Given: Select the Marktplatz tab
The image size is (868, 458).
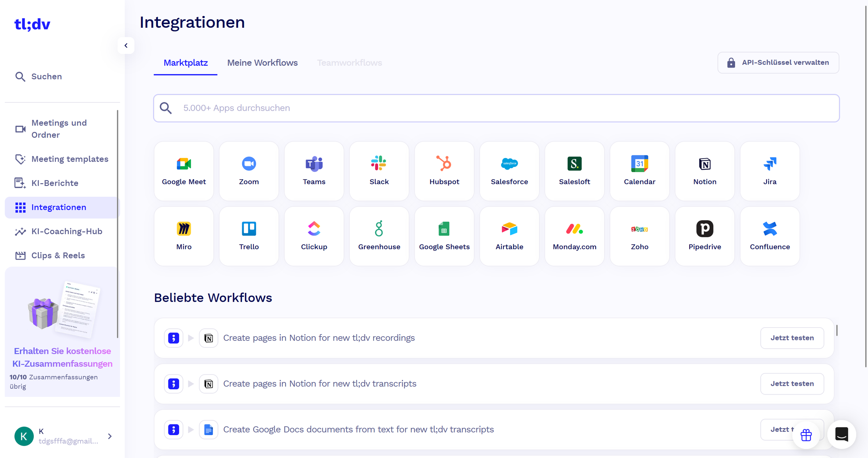Looking at the screenshot, I should (185, 63).
